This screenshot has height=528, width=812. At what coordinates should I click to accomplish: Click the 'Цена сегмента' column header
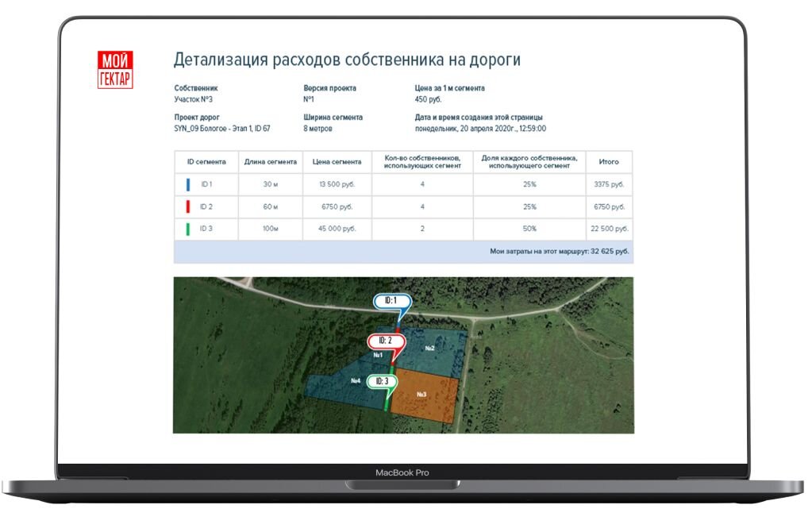coord(337,162)
